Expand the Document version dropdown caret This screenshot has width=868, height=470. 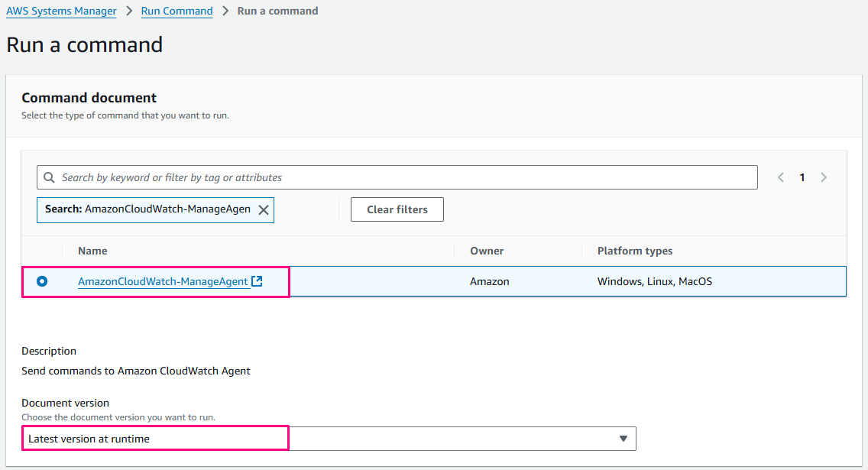click(x=623, y=439)
